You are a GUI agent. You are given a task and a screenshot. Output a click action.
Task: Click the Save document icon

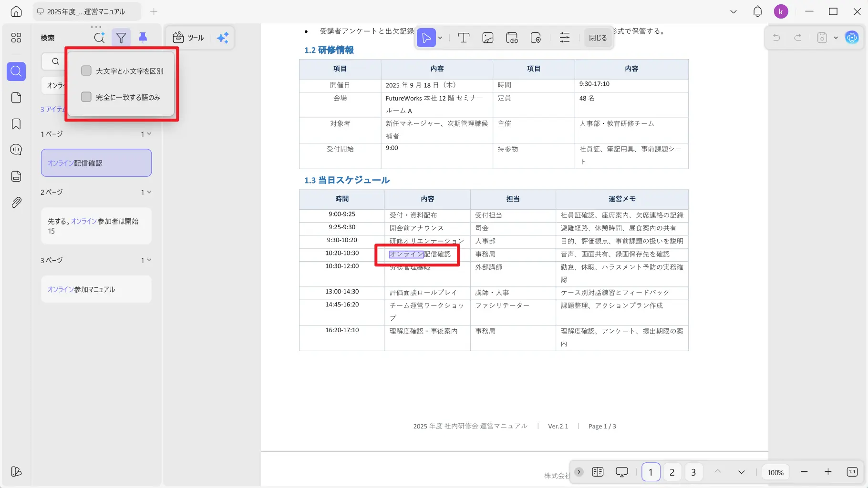coord(822,37)
